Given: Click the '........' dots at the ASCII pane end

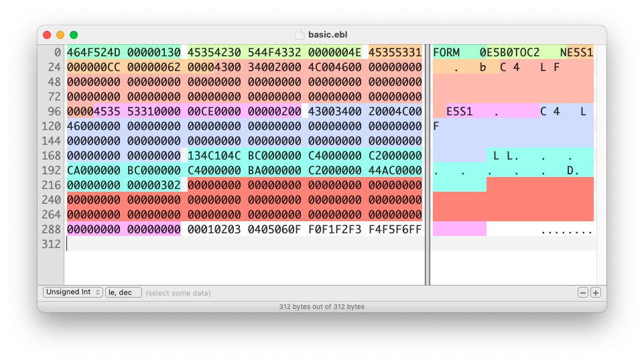Looking at the screenshot, I should pos(567,231).
